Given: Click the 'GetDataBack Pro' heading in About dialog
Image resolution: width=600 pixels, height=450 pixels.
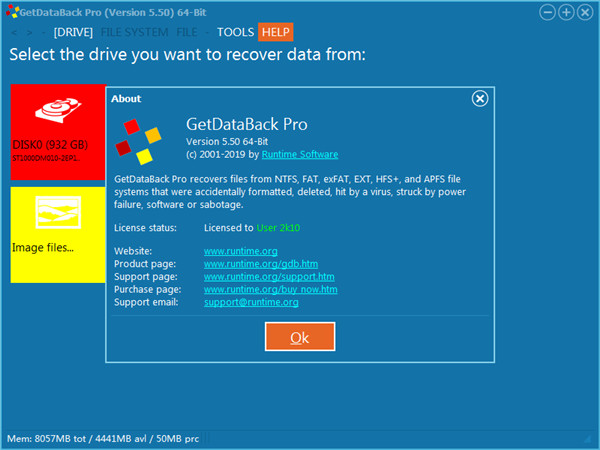Looking at the screenshot, I should 247,124.
